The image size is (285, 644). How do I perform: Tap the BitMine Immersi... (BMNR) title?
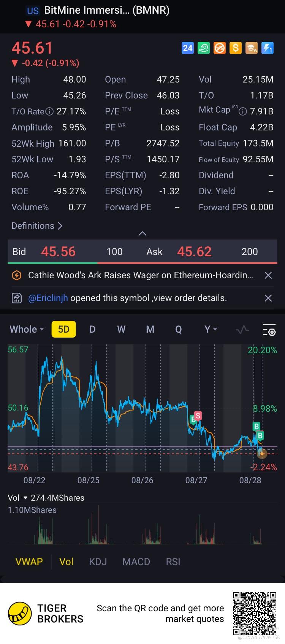(107, 10)
